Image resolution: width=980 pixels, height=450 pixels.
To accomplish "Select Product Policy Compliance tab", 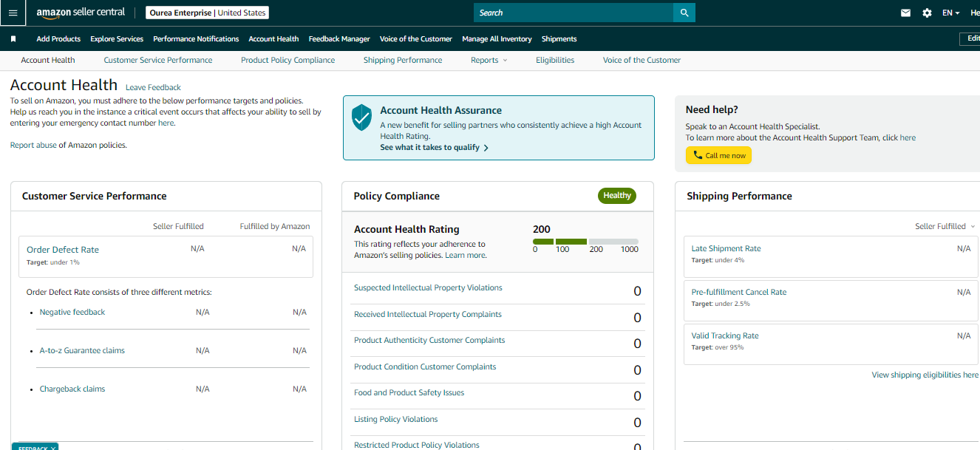I will (x=288, y=60).
